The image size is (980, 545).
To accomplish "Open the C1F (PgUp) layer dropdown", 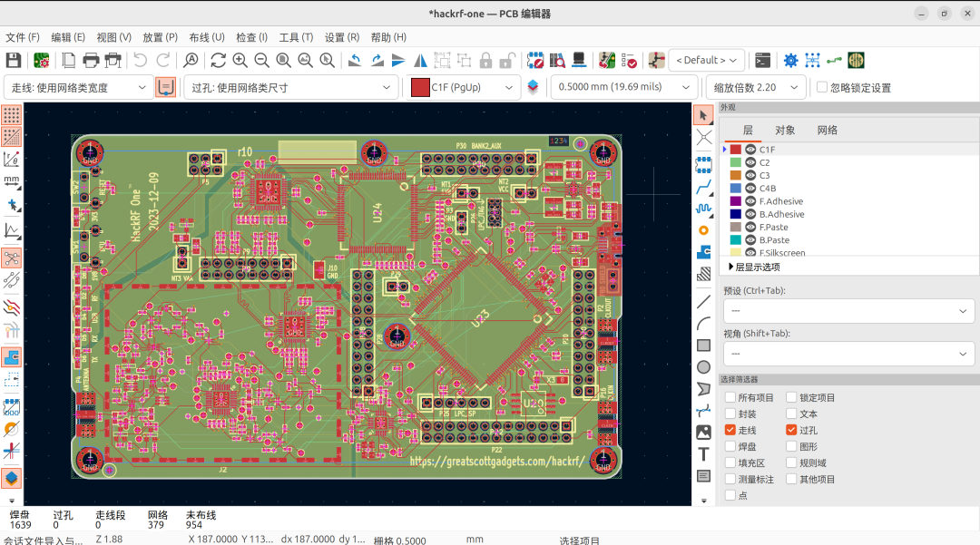I will tap(463, 87).
